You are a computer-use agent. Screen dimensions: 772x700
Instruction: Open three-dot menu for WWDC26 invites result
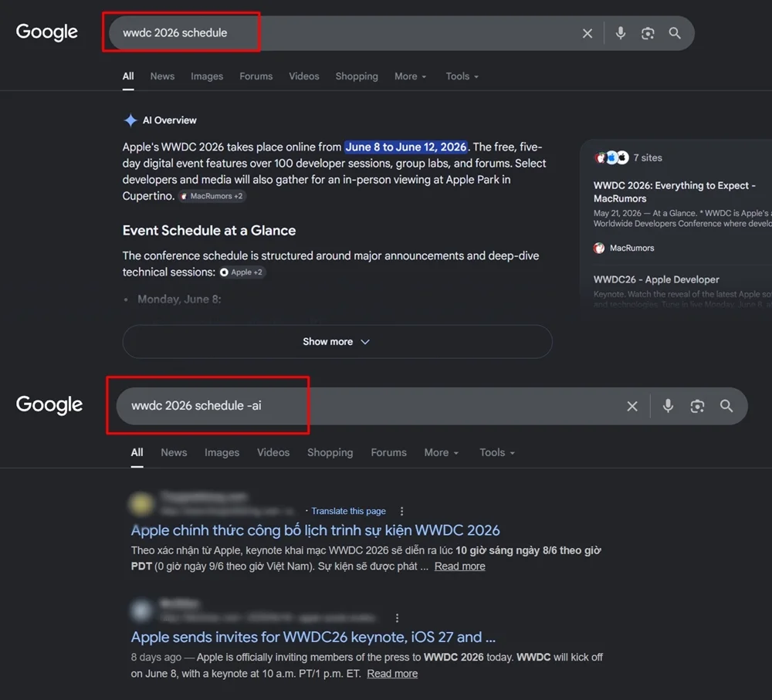(397, 617)
